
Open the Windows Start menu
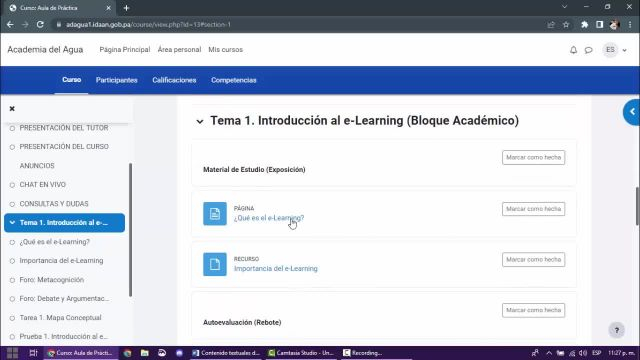coord(13,353)
